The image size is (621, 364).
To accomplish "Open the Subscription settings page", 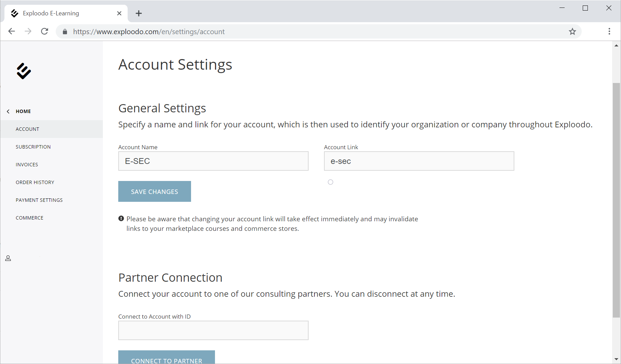I will pyautogui.click(x=33, y=147).
